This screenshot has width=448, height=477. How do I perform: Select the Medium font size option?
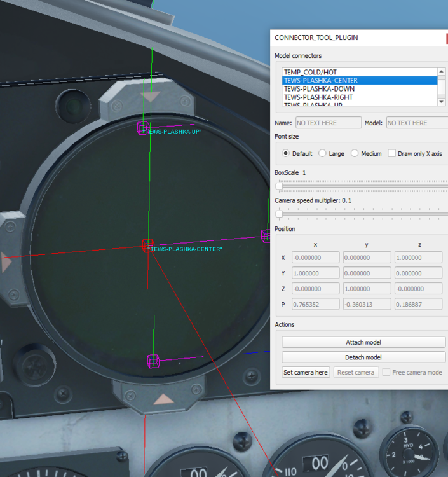point(355,153)
